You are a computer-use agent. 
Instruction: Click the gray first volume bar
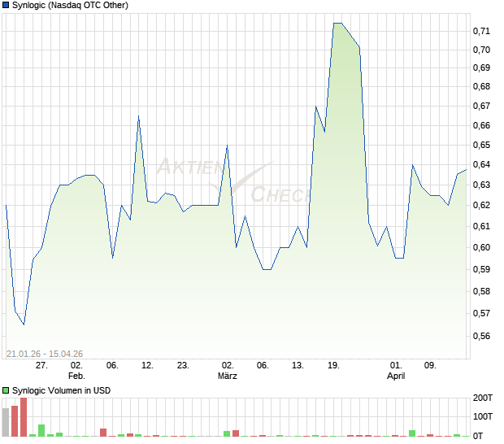click(x=6, y=422)
